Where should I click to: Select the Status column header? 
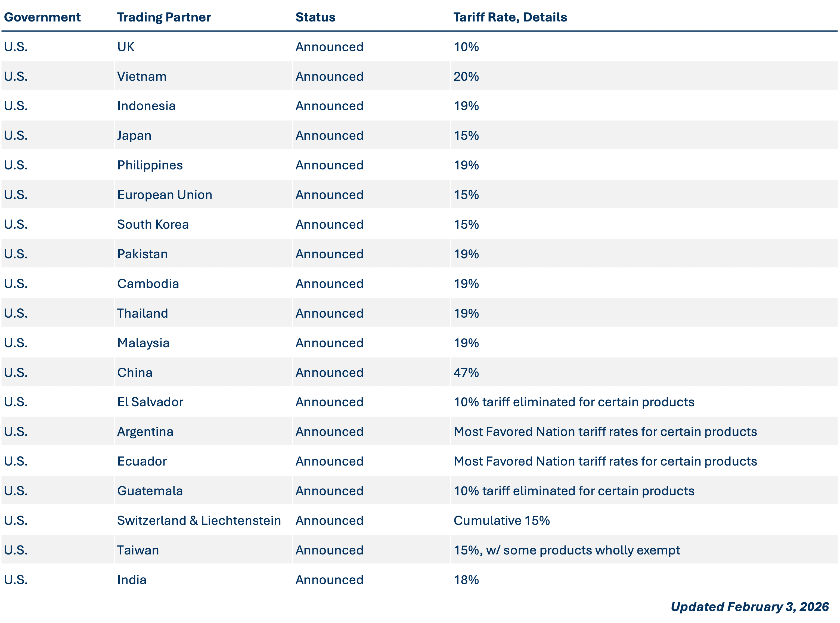point(315,17)
